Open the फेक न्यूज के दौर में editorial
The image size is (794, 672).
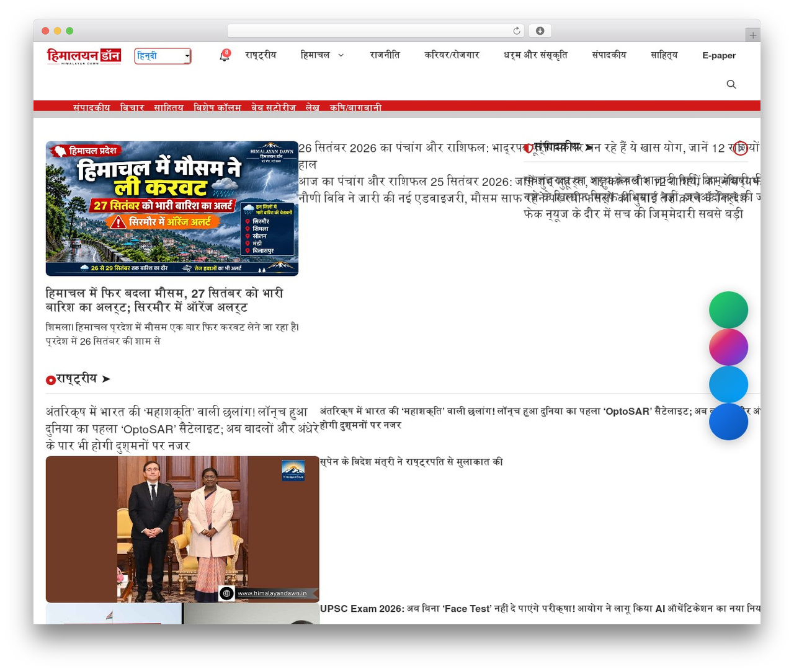pos(633,214)
